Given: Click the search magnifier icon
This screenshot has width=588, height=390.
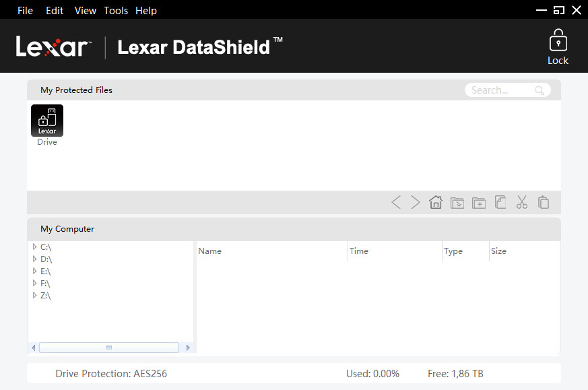Looking at the screenshot, I should coord(540,90).
